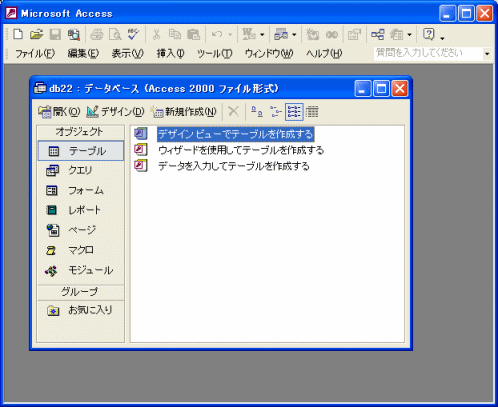Click the 新規作成(N) button
Viewport: 498px width, 407px height.
coord(184,112)
